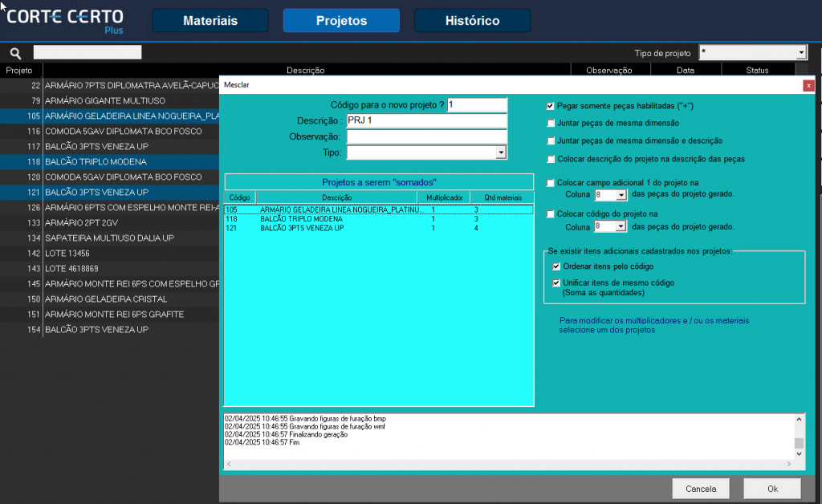This screenshot has height=504, width=822.
Task: Click the search magnifier icon
Action: (16, 53)
